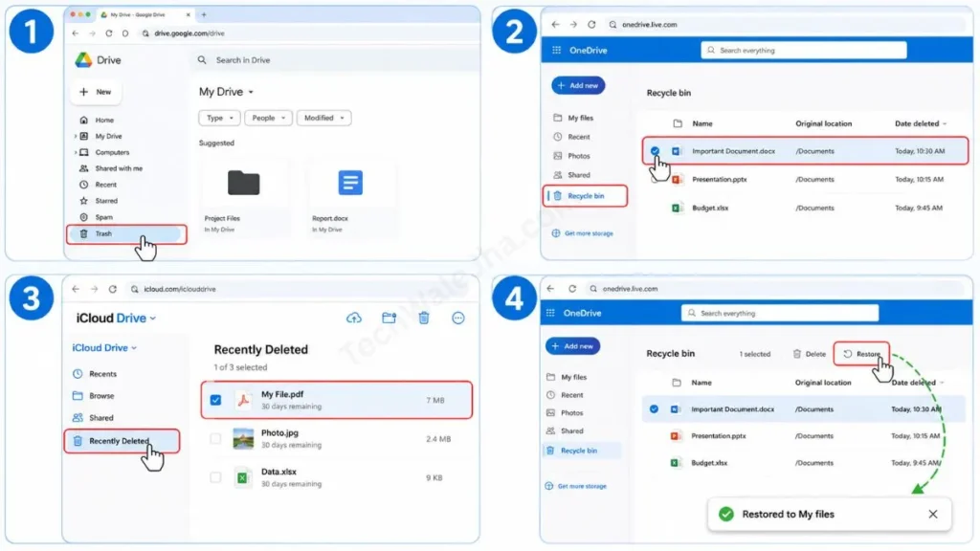Open Recently Deleted in iCloud sidebar
This screenshot has height=551, width=980.
[122, 441]
